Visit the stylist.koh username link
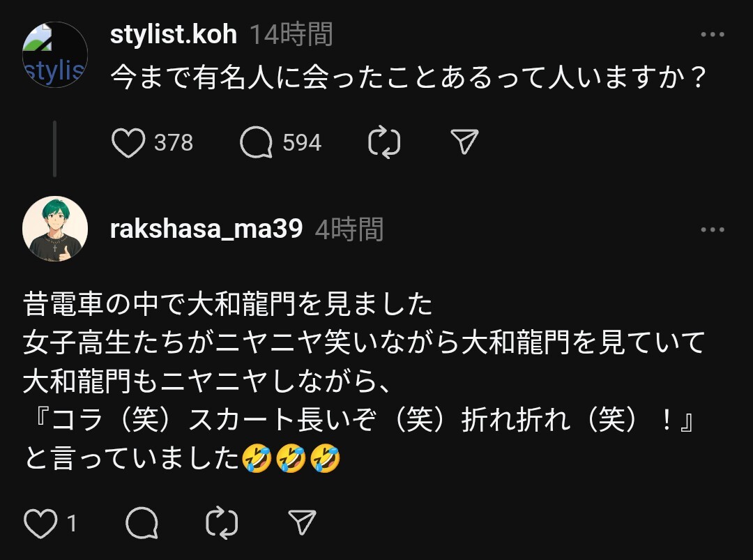This screenshot has height=560, width=753. tap(174, 34)
